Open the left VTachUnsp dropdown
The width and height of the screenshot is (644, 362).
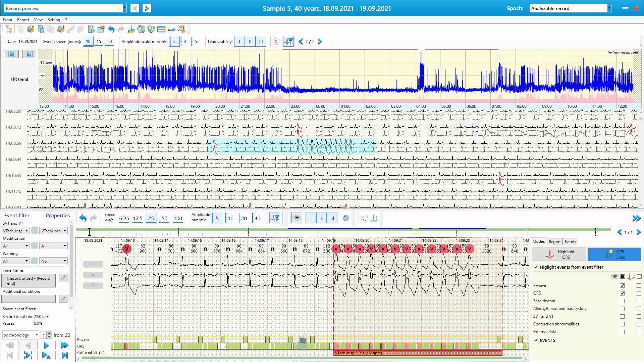[15, 231]
